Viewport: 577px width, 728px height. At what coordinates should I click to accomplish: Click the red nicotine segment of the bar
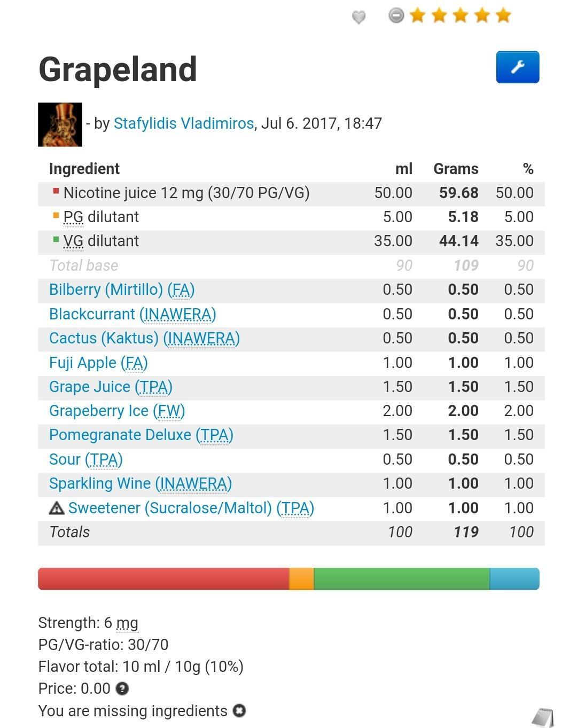[163, 579]
